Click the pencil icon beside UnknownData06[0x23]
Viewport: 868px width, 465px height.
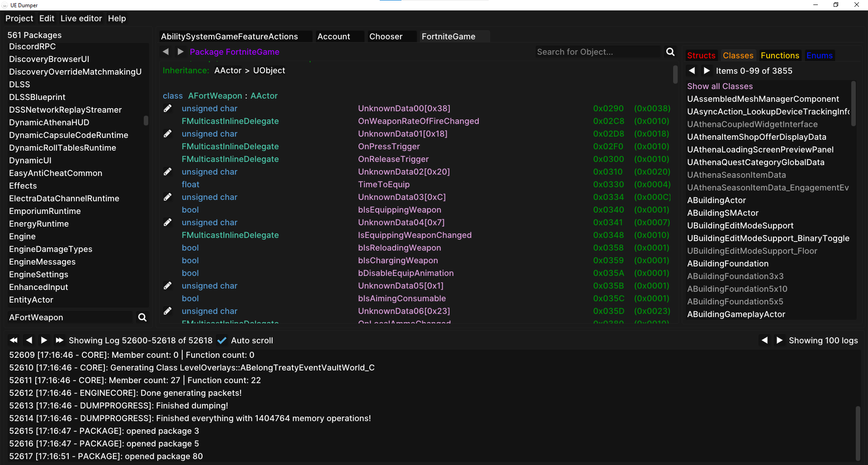[x=168, y=311]
